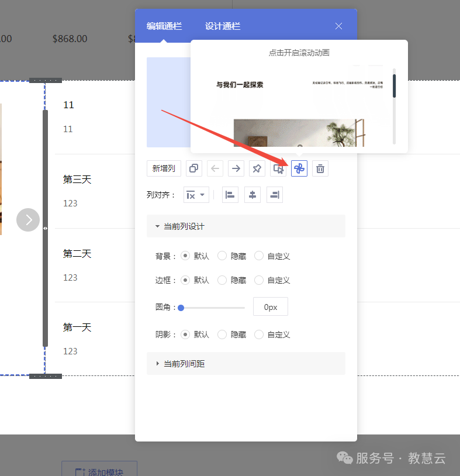Align column content to the right
The height and width of the screenshot is (476, 460).
pyautogui.click(x=275, y=195)
